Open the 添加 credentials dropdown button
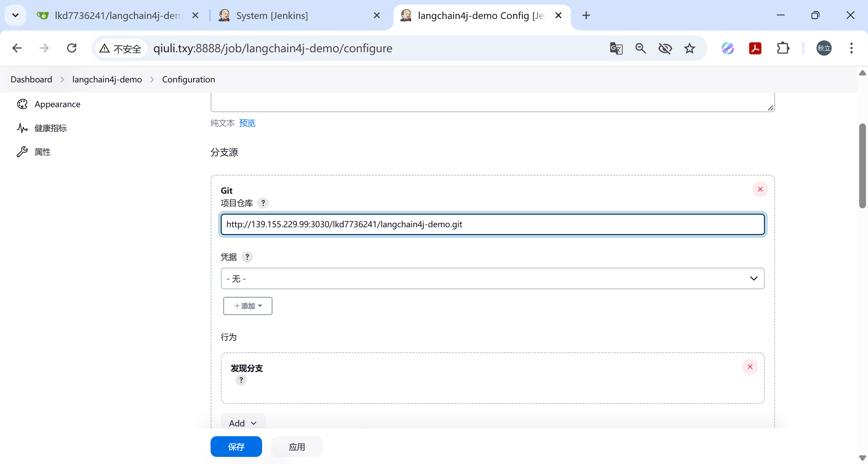The height and width of the screenshot is (464, 868). click(248, 306)
